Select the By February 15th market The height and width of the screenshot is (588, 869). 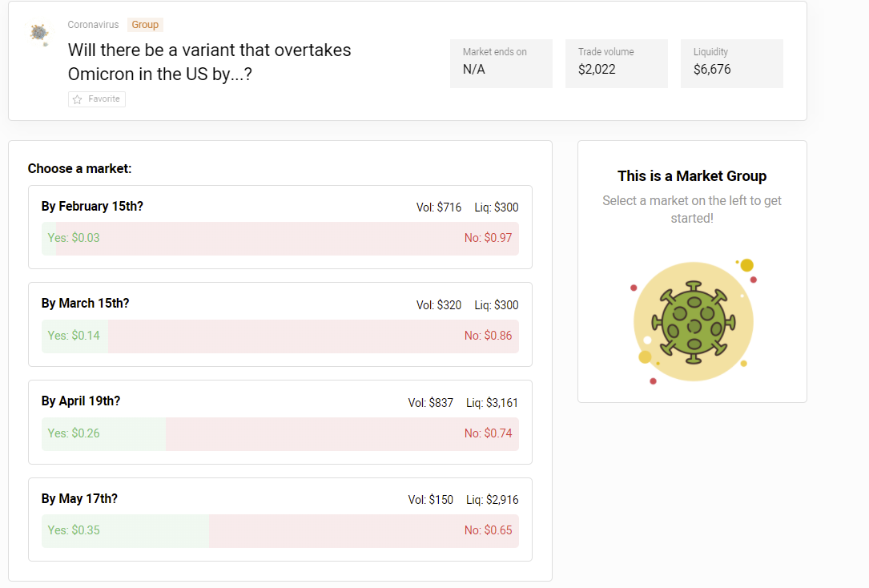(92, 207)
